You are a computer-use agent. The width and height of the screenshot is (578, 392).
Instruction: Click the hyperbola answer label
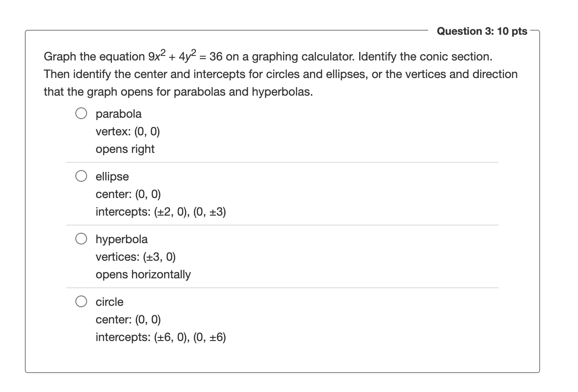click(121, 239)
